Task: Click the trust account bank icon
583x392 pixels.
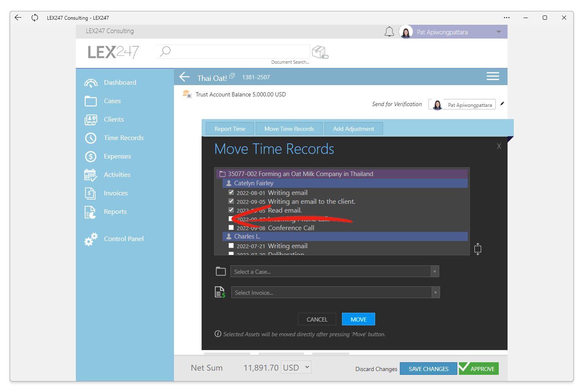Action: 187,94
